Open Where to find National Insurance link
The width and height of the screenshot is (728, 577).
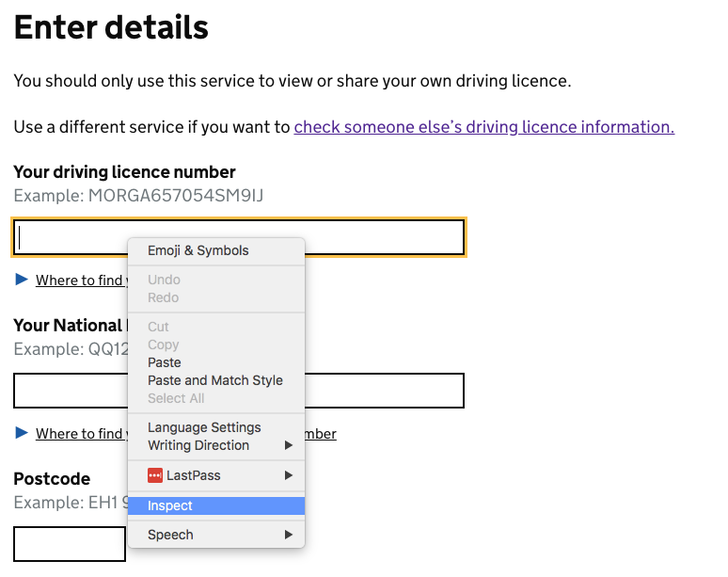[x=82, y=433]
